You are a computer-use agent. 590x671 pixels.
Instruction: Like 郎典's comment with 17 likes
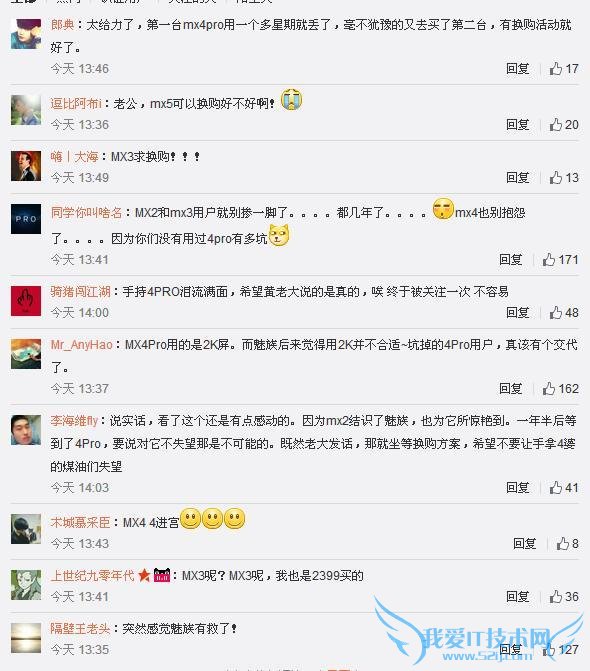click(x=564, y=68)
